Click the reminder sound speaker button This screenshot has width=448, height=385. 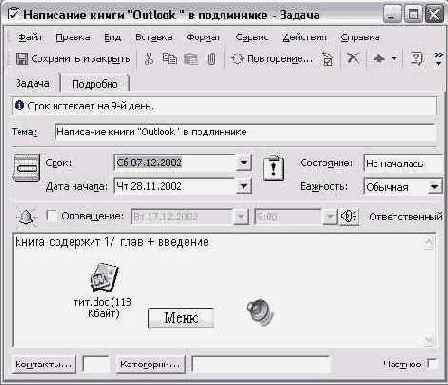(349, 217)
